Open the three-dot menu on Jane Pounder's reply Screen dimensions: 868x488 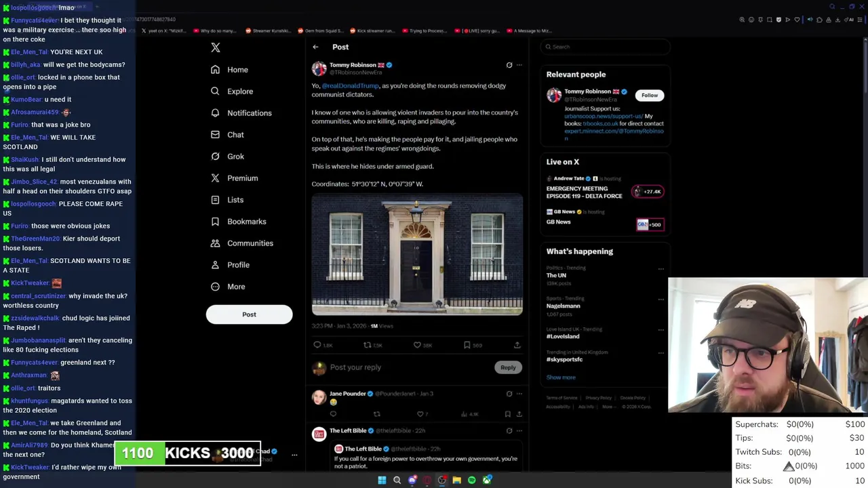519,394
